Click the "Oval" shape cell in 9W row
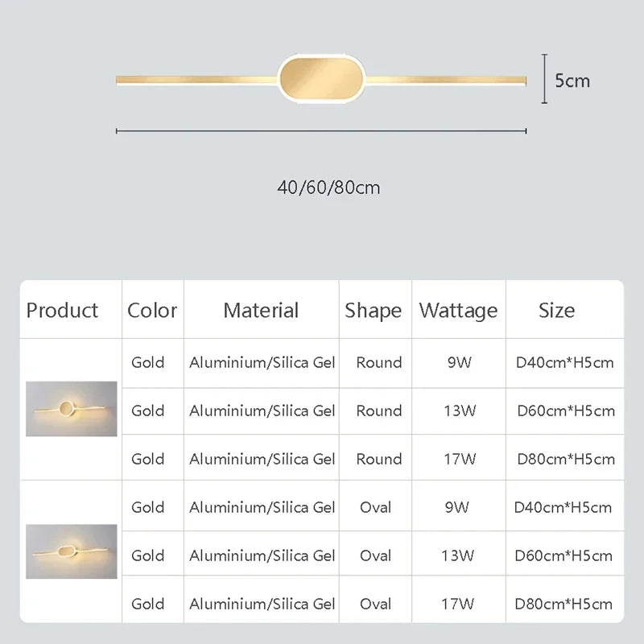This screenshot has width=644, height=644. [x=376, y=507]
